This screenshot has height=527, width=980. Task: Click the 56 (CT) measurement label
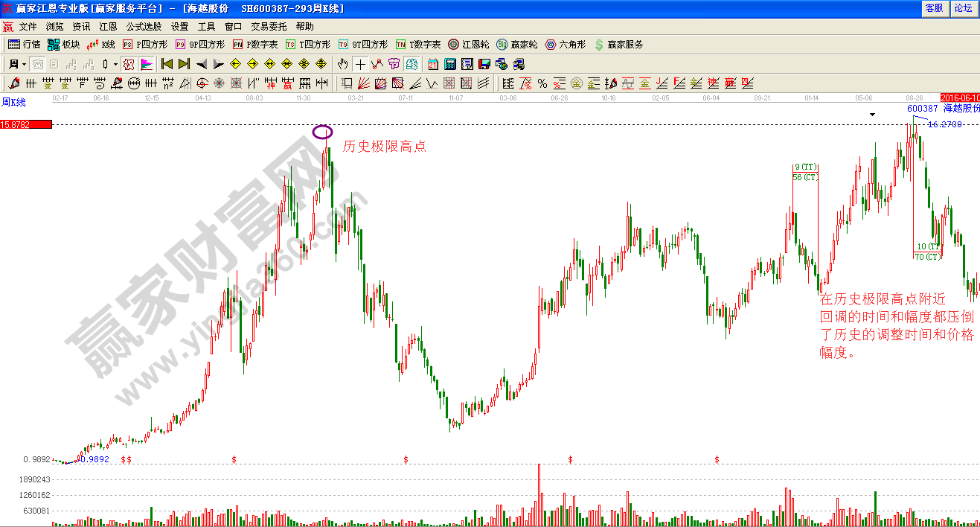[805, 177]
